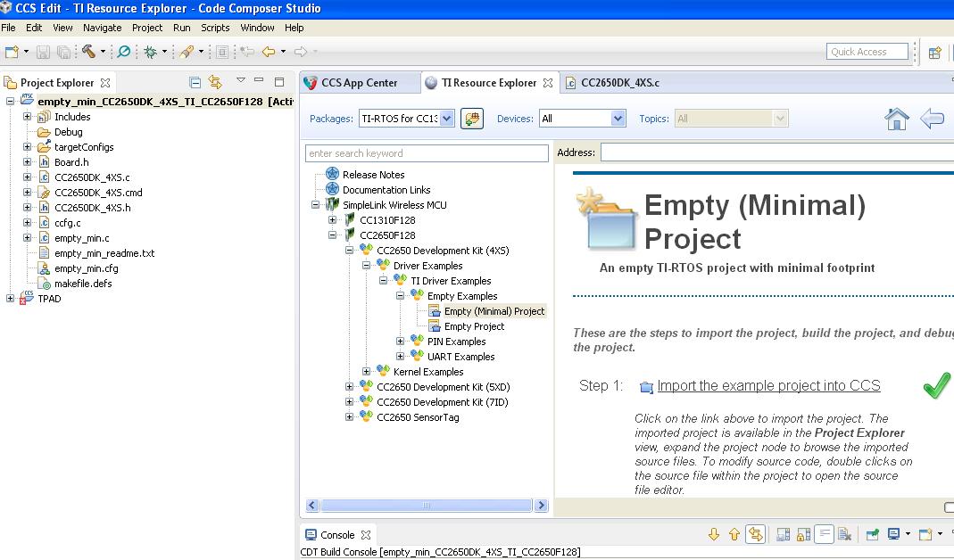This screenshot has height=560, width=954.
Task: Click Clear Console icon in Console toolbar
Action: [844, 534]
